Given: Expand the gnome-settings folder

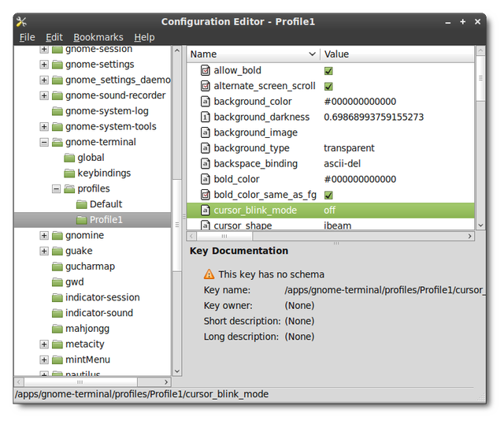Looking at the screenshot, I should (x=44, y=65).
